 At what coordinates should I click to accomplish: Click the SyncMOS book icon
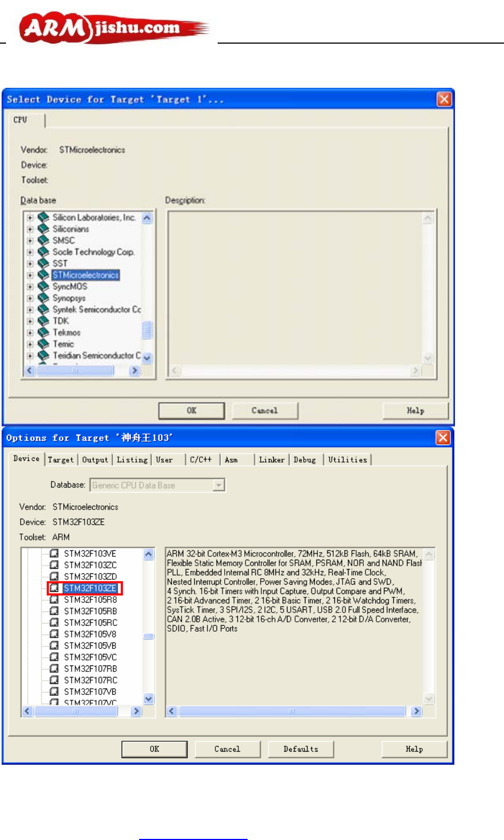point(43,286)
